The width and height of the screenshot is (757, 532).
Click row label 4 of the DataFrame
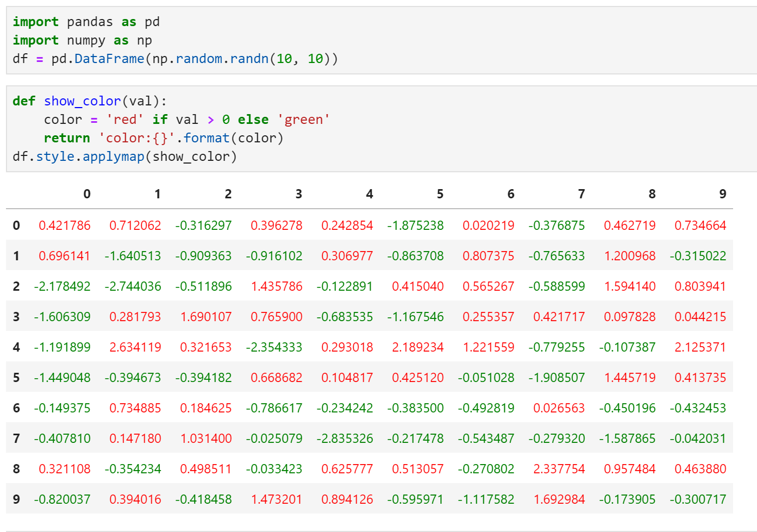pyautogui.click(x=16, y=347)
